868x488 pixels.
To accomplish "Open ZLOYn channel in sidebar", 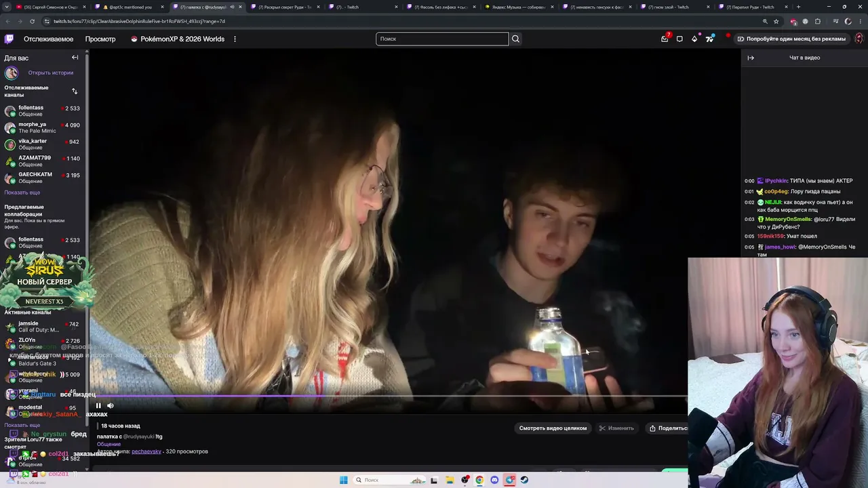I will [x=43, y=344].
